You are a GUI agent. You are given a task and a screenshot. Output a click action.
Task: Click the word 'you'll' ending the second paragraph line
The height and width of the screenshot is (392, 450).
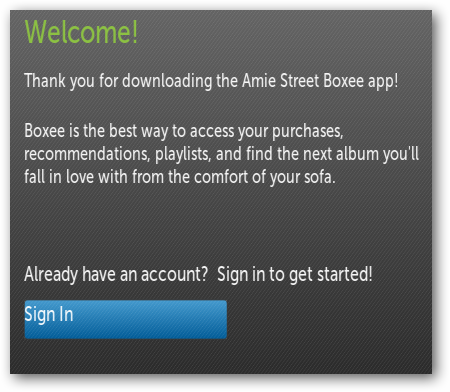(401, 155)
